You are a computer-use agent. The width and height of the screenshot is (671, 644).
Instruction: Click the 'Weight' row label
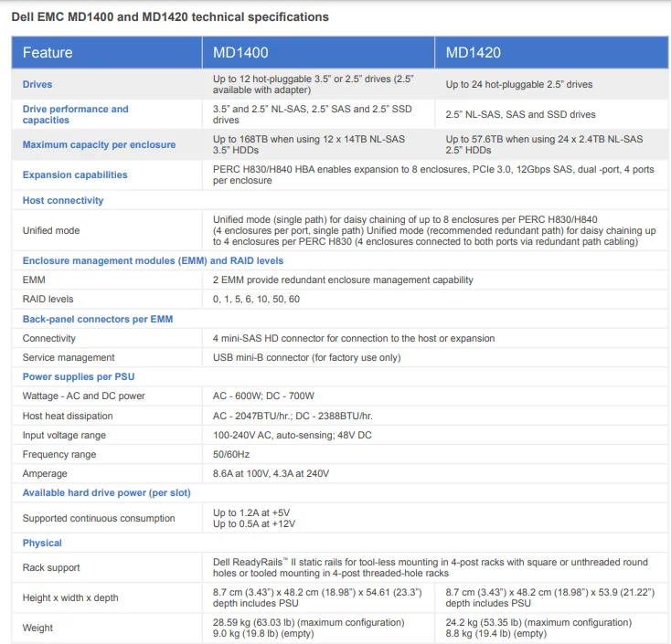click(x=37, y=628)
